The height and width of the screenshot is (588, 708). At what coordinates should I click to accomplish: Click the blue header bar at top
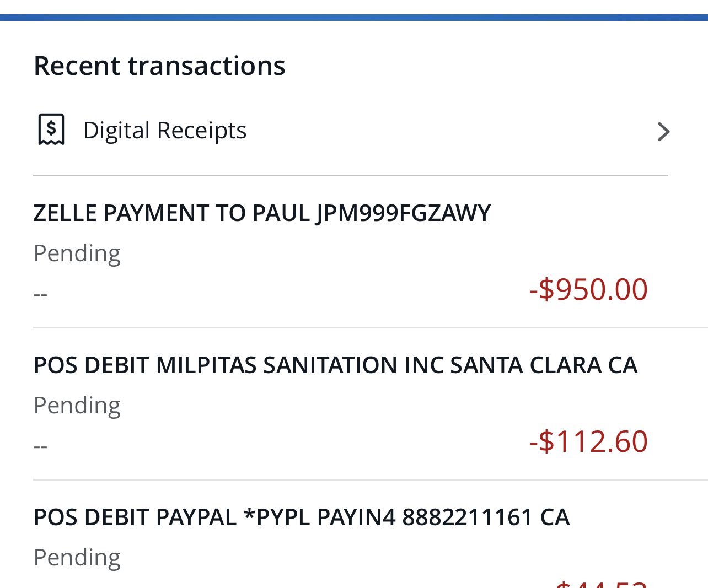click(x=354, y=18)
